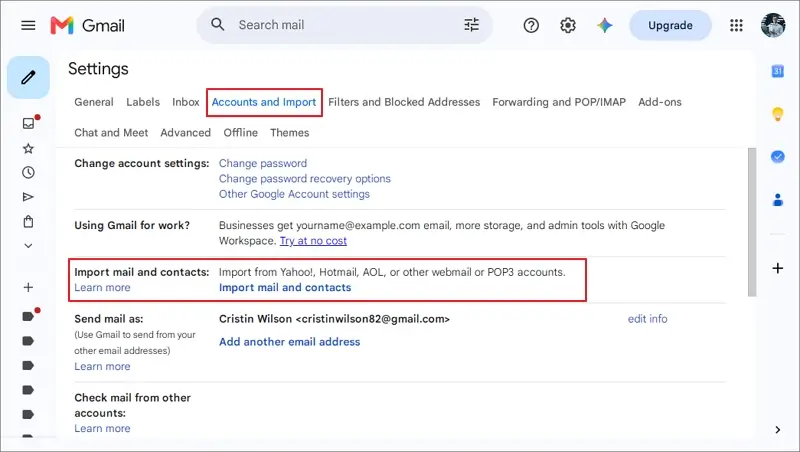Select the Accounts and Import tab
This screenshot has height=452, width=800.
(x=264, y=102)
